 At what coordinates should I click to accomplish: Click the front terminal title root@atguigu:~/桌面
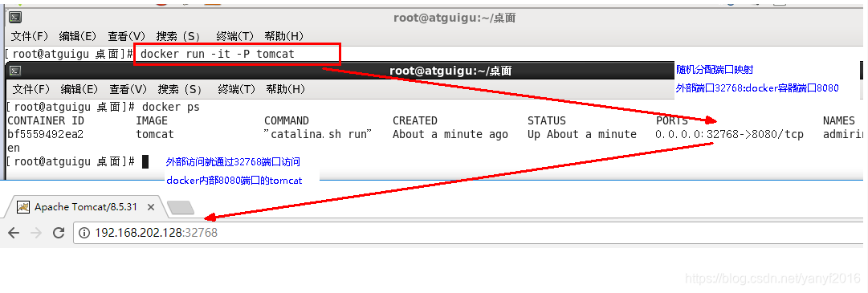click(450, 71)
